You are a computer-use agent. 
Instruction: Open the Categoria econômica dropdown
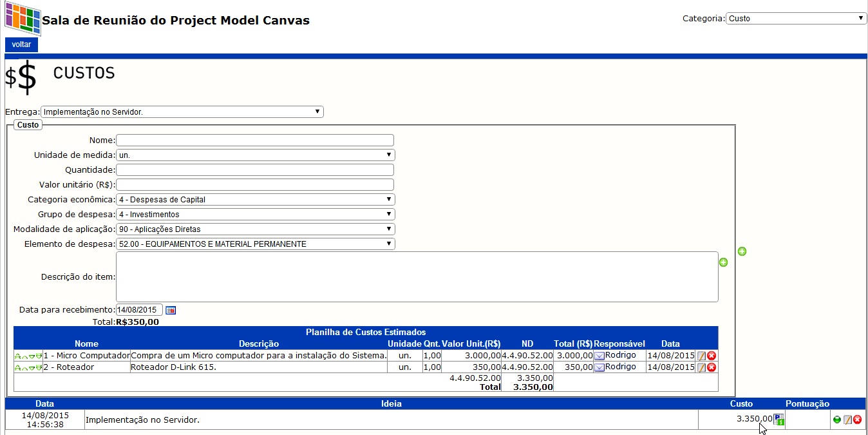pyautogui.click(x=256, y=200)
